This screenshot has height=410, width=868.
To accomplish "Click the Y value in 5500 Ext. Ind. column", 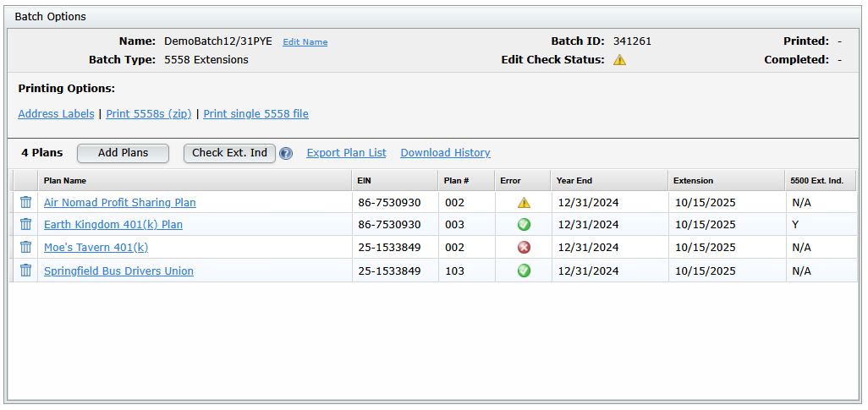I will click(x=795, y=225).
